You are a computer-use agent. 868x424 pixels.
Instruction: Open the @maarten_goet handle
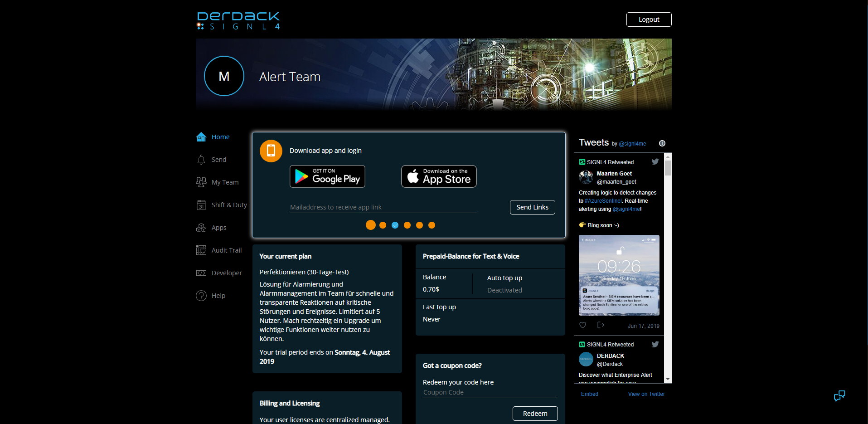tap(616, 182)
